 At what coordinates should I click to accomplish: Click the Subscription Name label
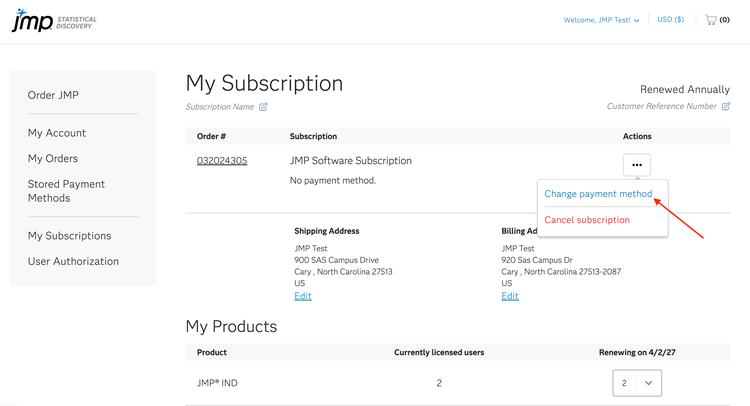(220, 107)
